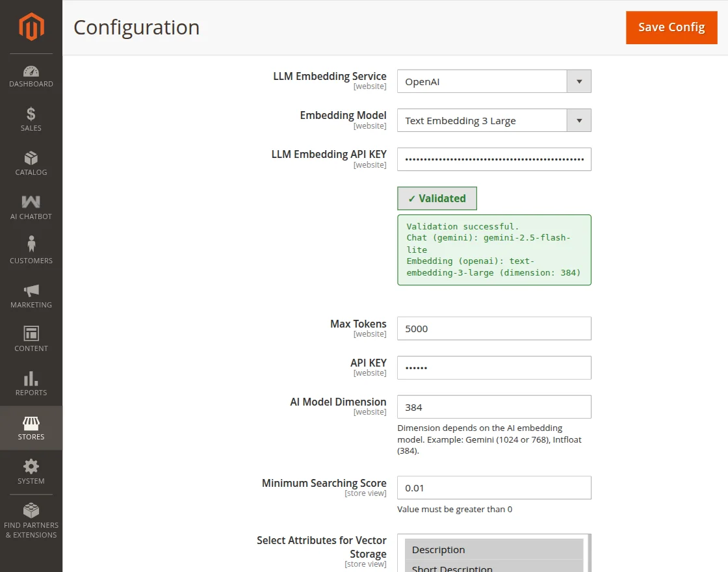Image resolution: width=728 pixels, height=572 pixels.
Task: Open the Marketing megaphone icon
Action: [31, 291]
